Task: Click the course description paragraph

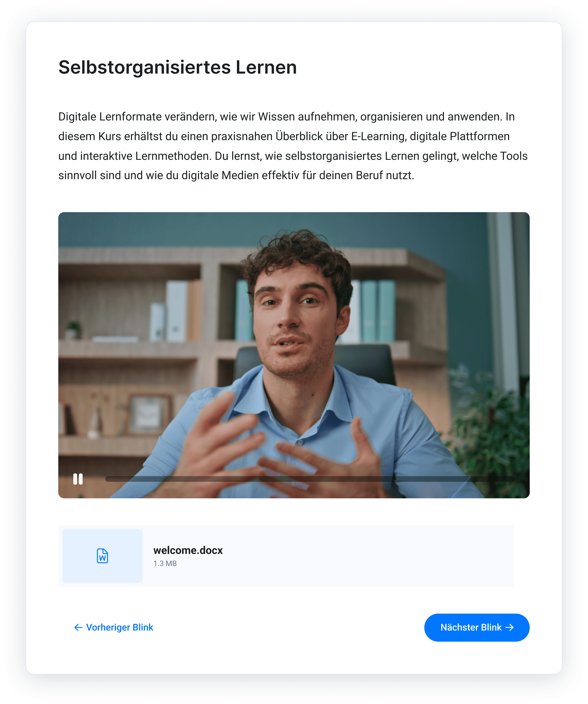Action: (x=293, y=146)
